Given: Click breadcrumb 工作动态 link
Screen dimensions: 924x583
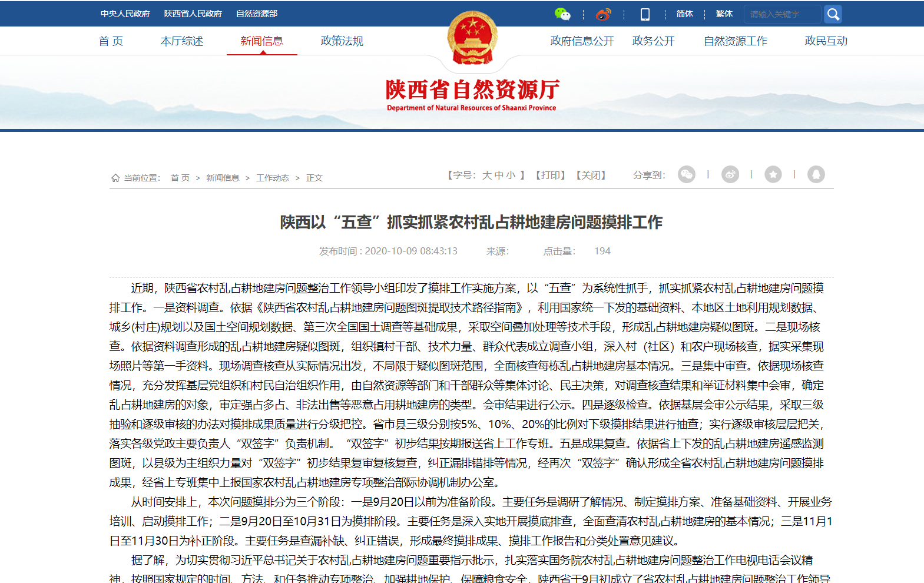Looking at the screenshot, I should (273, 178).
